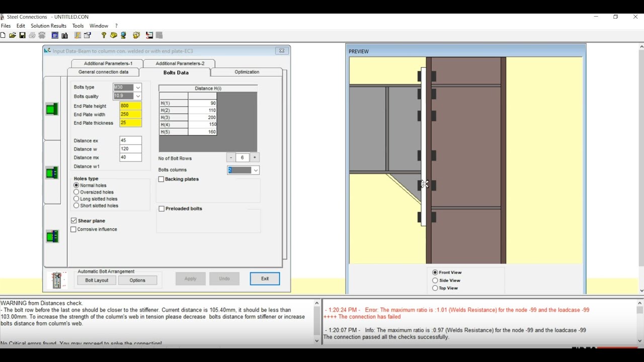The image size is (644, 362).
Task: Click the greyed grid toolbar icon at toolbar end
Action: 159,35
